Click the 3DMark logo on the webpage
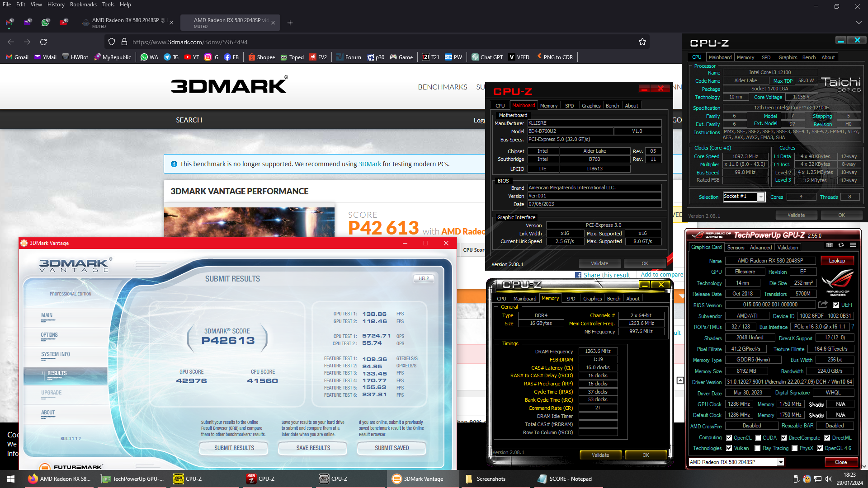This screenshot has height=488, width=868. (x=229, y=85)
